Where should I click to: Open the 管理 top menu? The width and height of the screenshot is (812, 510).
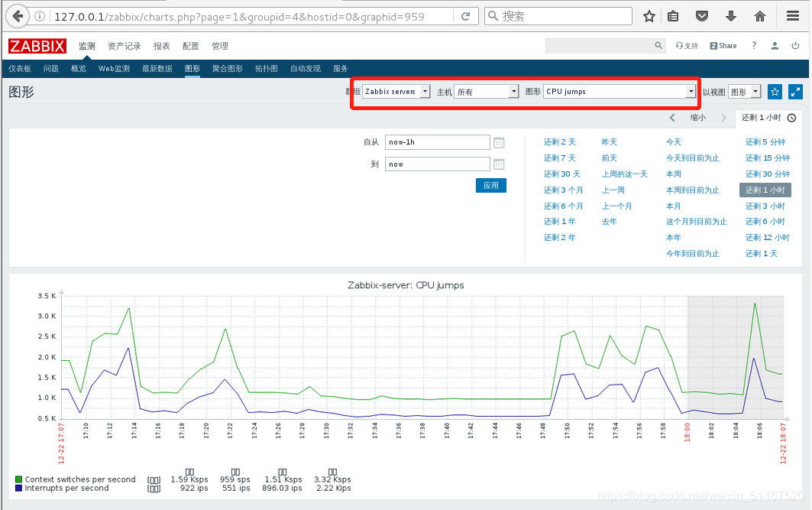[x=219, y=46]
